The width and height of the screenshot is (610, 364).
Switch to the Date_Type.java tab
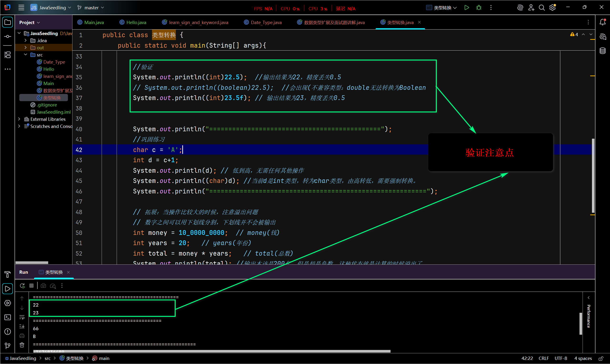pyautogui.click(x=263, y=22)
